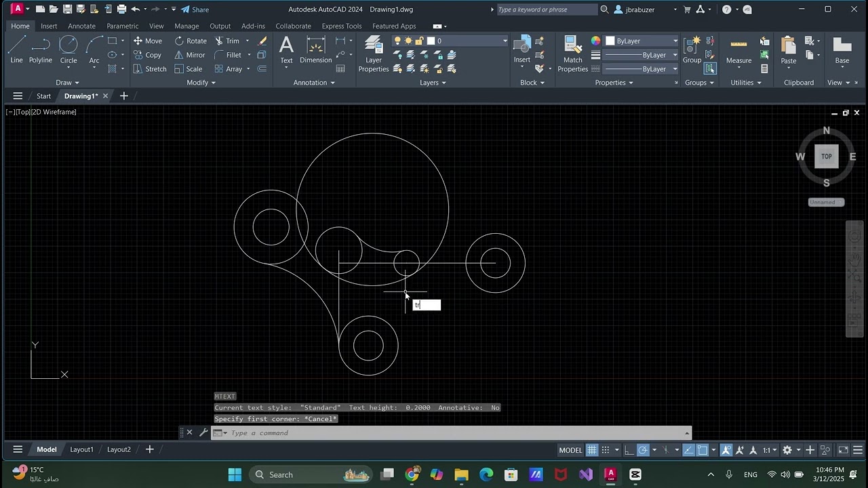Open the Layer Properties manager

tap(374, 54)
